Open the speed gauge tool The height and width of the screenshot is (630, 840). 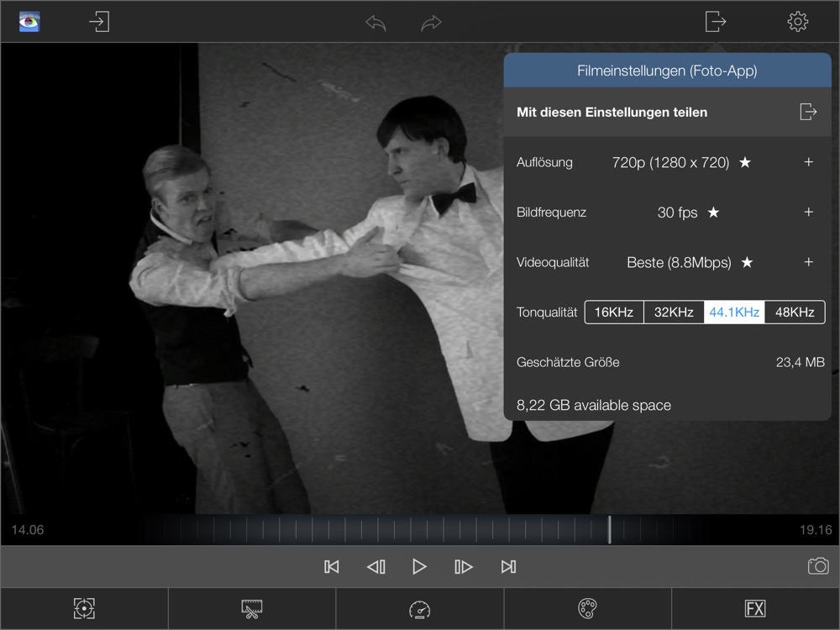click(419, 609)
